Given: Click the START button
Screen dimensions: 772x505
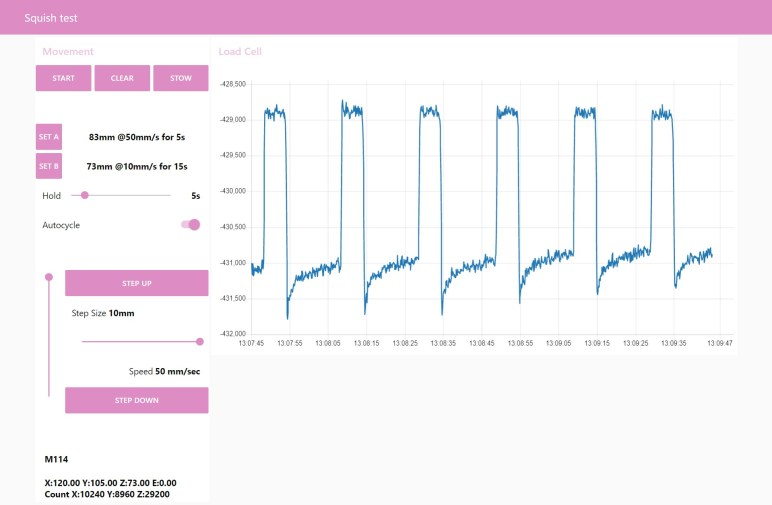Looking at the screenshot, I should 64,78.
